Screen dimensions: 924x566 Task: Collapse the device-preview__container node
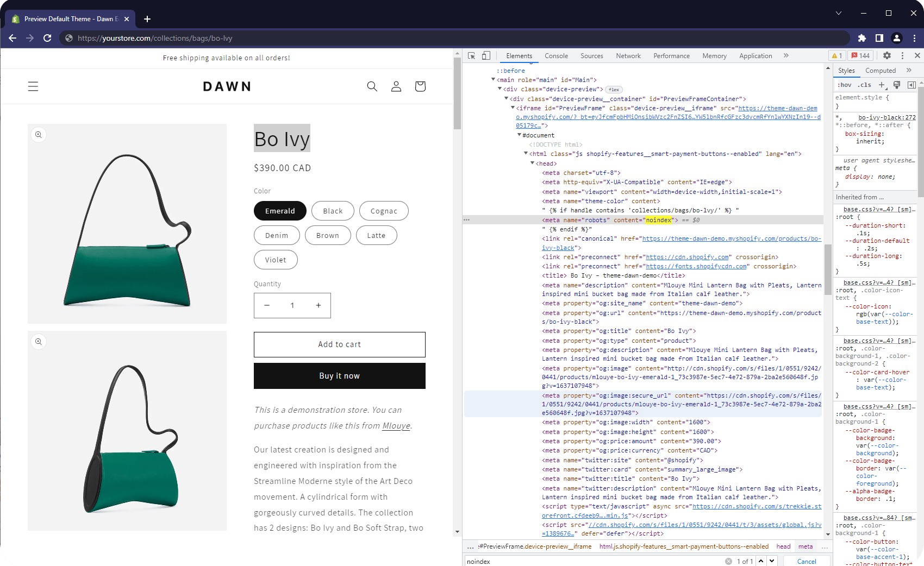point(506,98)
